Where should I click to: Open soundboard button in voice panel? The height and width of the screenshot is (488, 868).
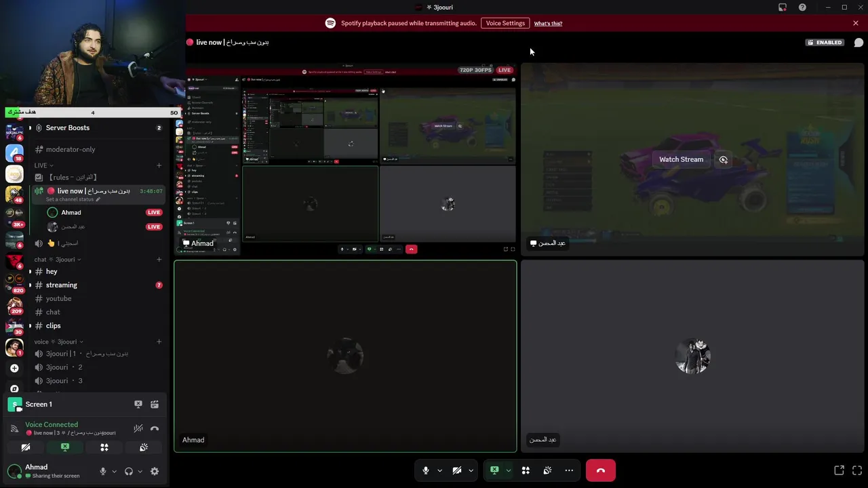coord(144,447)
